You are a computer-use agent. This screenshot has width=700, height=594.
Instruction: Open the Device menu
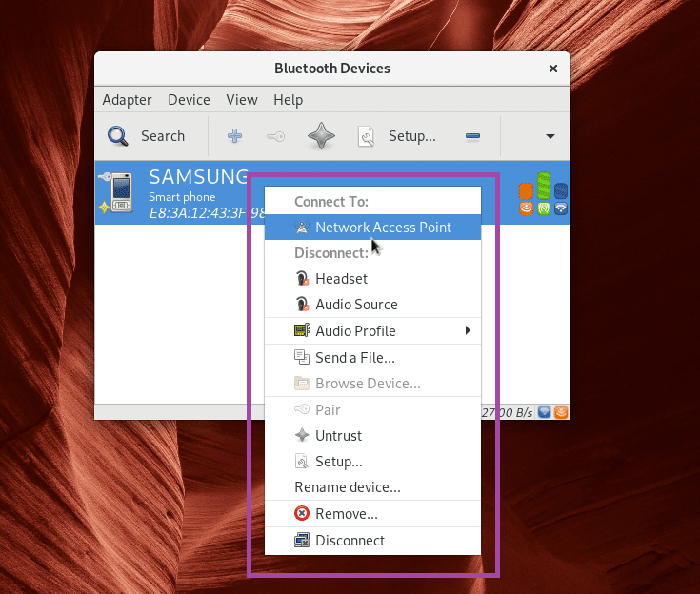click(x=189, y=100)
